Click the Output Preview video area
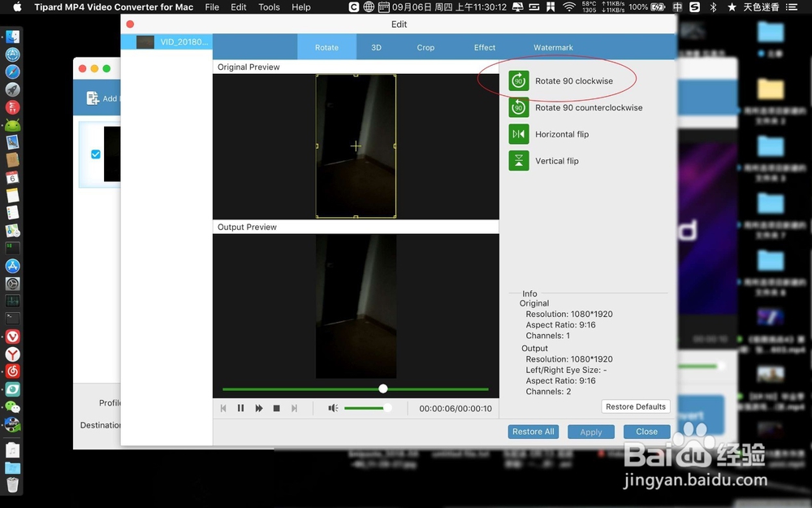 [356, 306]
